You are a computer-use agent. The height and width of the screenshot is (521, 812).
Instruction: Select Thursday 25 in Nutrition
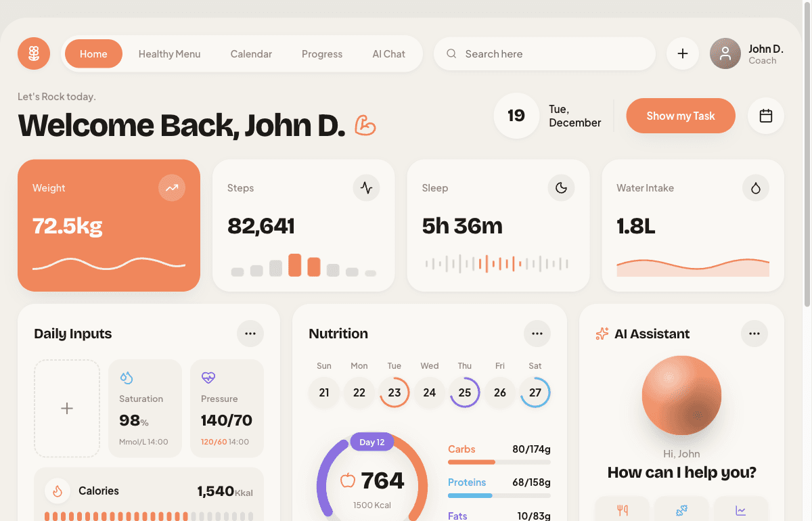pos(465,392)
